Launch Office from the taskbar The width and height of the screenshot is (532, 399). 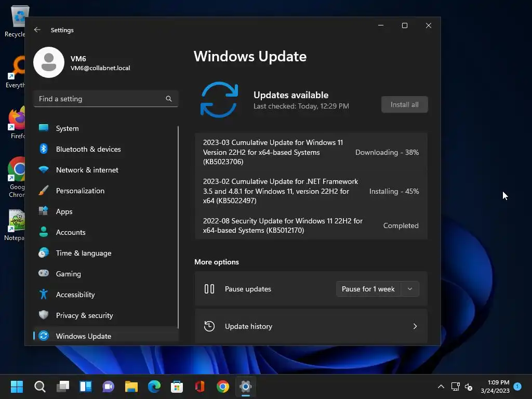[x=200, y=387]
